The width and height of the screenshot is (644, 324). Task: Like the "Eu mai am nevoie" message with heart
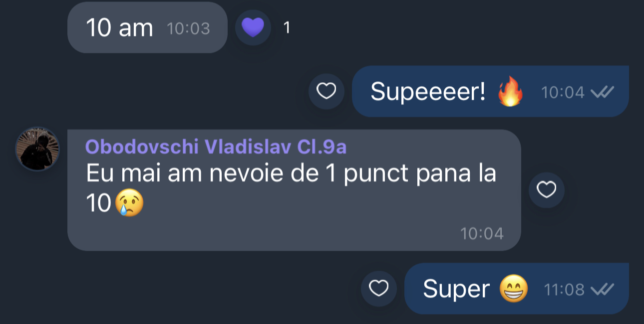pos(546,190)
